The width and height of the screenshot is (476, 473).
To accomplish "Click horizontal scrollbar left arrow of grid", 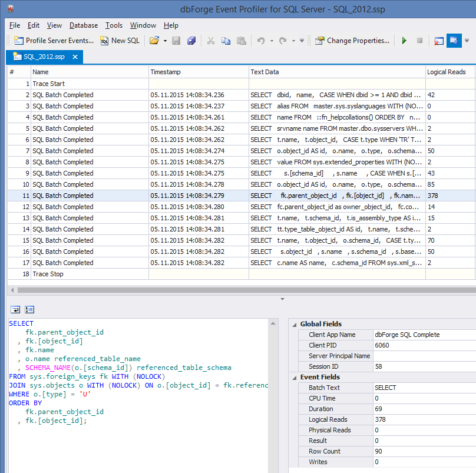I will [x=12, y=290].
